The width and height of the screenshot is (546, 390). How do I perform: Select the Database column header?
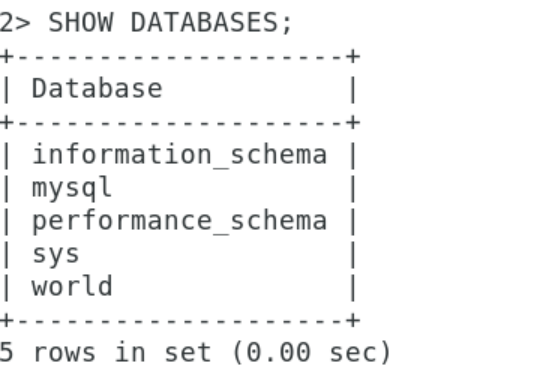97,88
